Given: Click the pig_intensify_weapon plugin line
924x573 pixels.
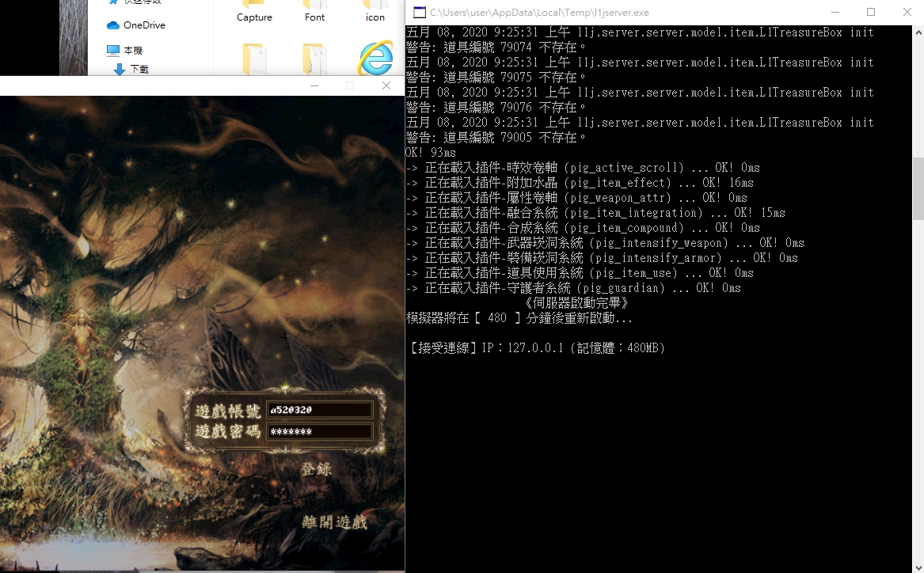Looking at the screenshot, I should click(x=605, y=243).
